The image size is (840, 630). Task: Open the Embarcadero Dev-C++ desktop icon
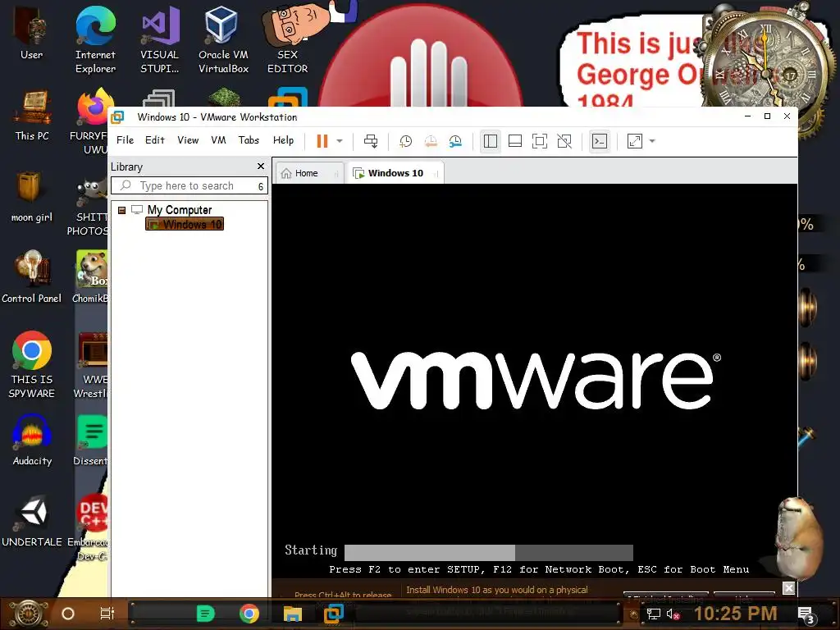point(89,527)
